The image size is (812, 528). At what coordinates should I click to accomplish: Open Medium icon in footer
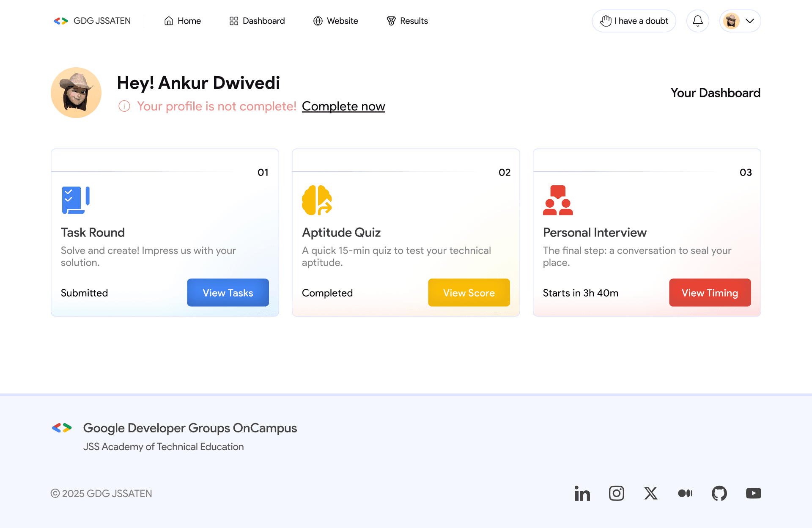pos(685,493)
